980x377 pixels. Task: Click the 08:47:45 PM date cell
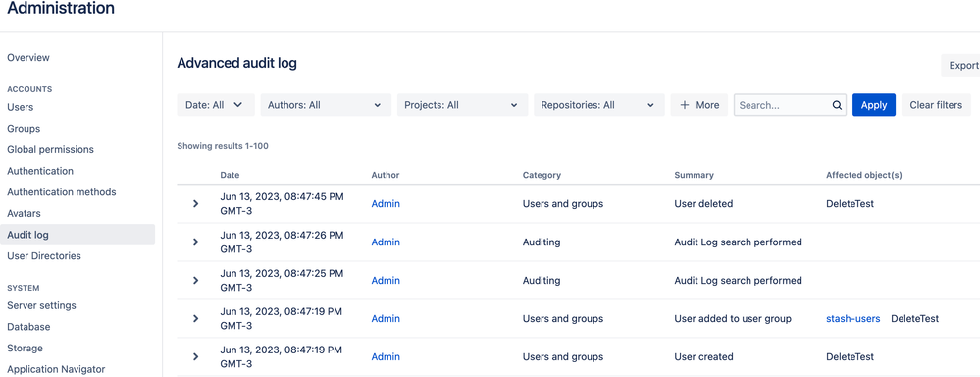[x=282, y=204]
